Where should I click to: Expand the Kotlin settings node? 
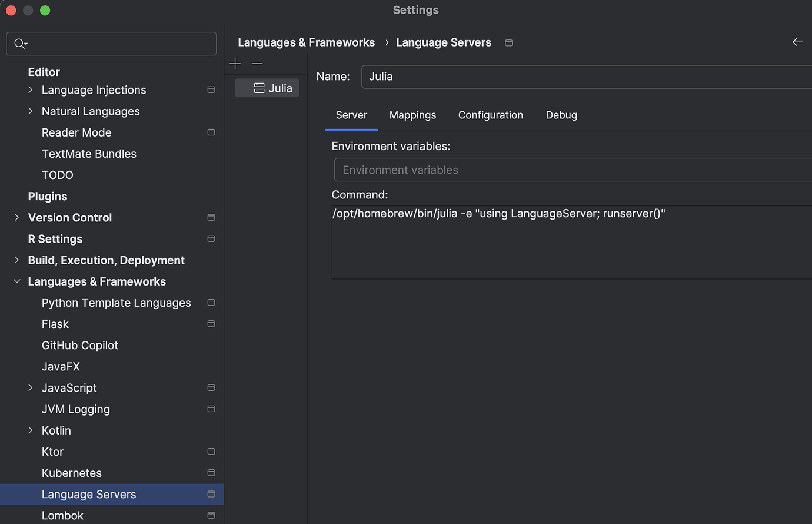30,430
